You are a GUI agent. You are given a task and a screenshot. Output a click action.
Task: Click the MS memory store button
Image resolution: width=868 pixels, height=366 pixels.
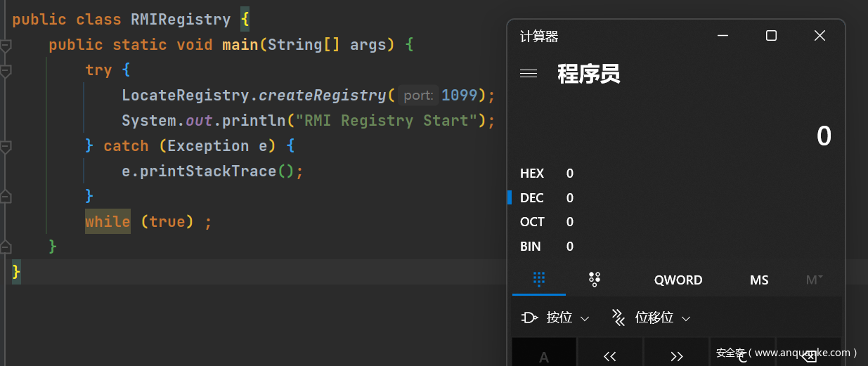tap(759, 280)
